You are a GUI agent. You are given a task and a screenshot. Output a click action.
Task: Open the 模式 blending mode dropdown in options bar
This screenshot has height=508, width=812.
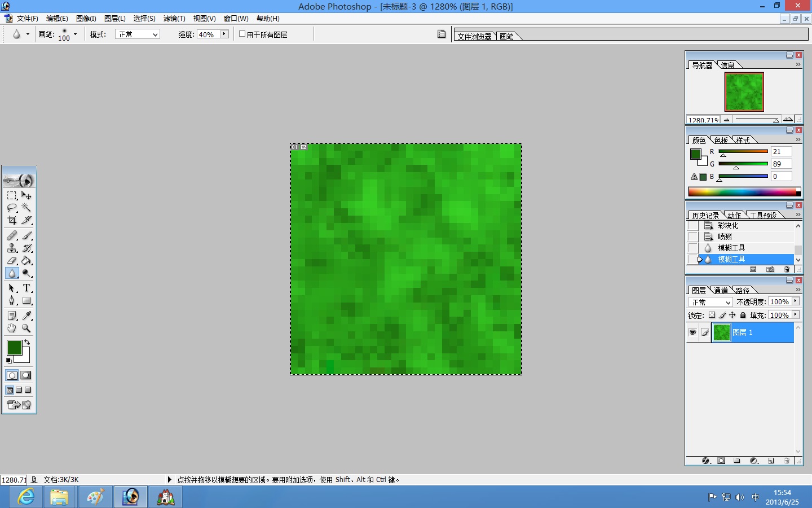coord(138,34)
